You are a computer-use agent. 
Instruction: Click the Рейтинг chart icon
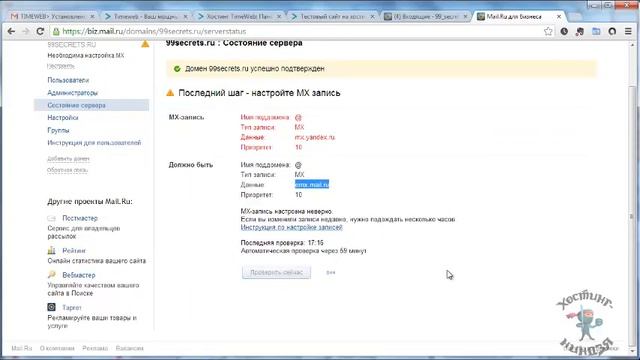51,250
